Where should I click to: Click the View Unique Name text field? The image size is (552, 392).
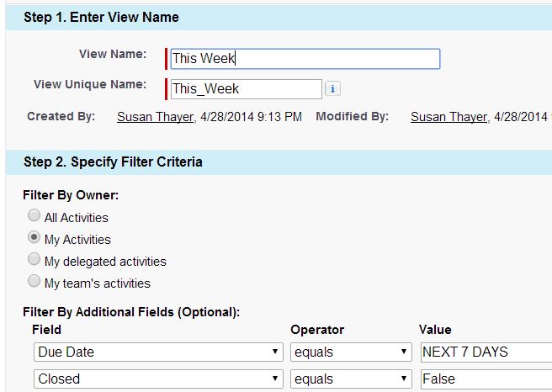tap(246, 88)
